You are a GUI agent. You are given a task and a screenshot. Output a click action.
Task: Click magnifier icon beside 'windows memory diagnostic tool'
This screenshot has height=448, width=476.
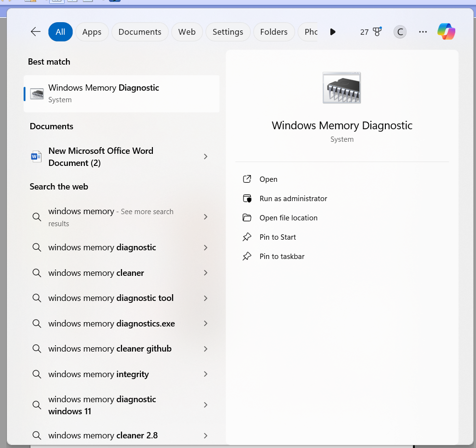37,298
